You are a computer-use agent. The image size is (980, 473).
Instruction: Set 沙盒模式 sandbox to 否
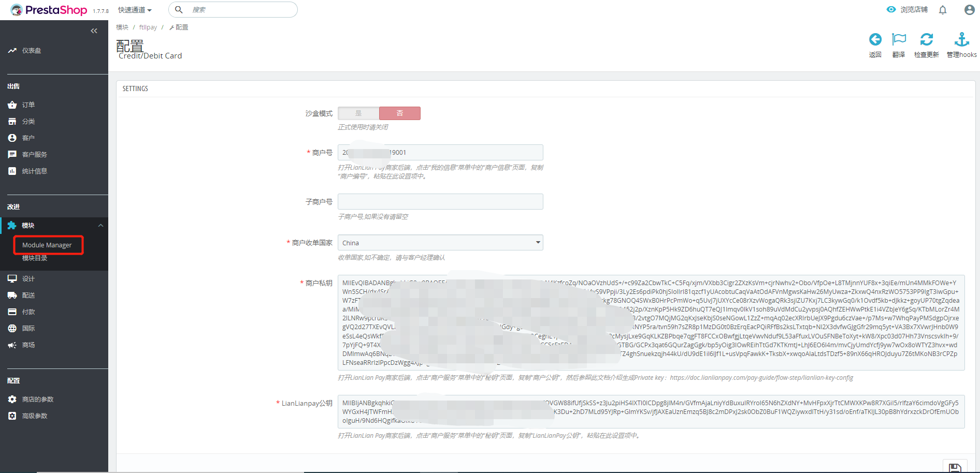tap(400, 113)
